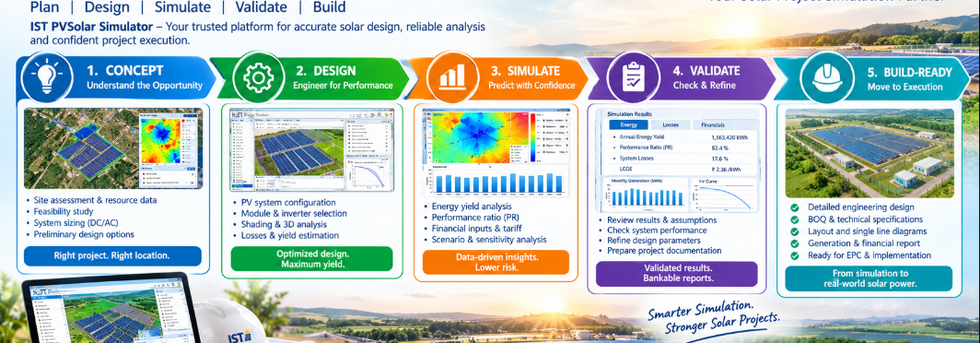980x343 pixels.
Task: Click Preliminary design options bullet
Action: (x=83, y=234)
